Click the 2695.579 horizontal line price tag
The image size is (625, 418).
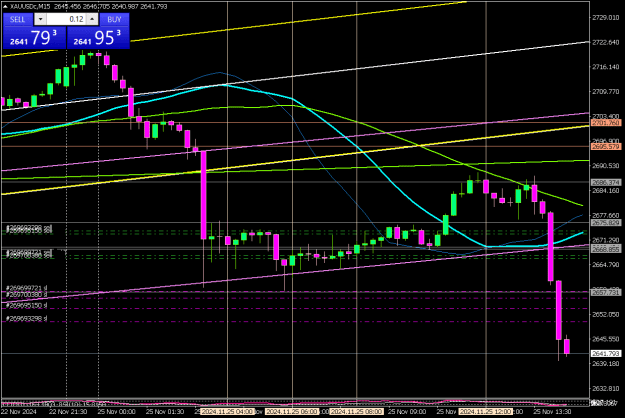coord(605,147)
